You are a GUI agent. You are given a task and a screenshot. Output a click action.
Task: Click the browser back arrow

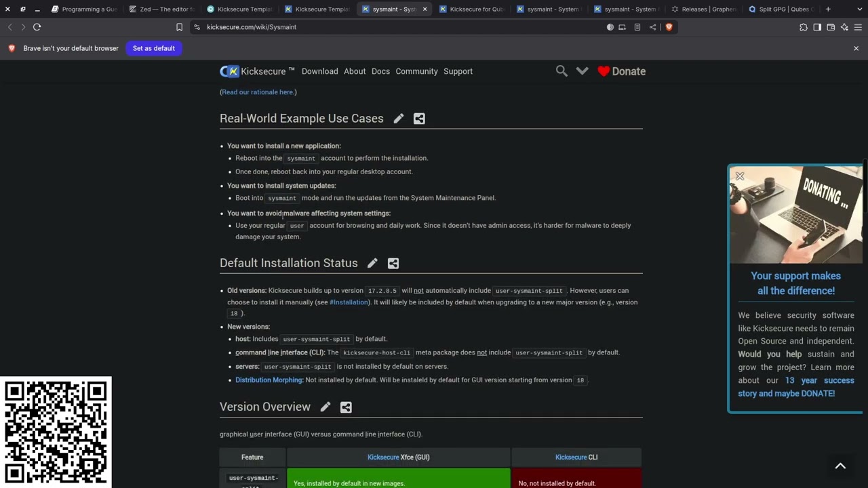[x=9, y=27]
